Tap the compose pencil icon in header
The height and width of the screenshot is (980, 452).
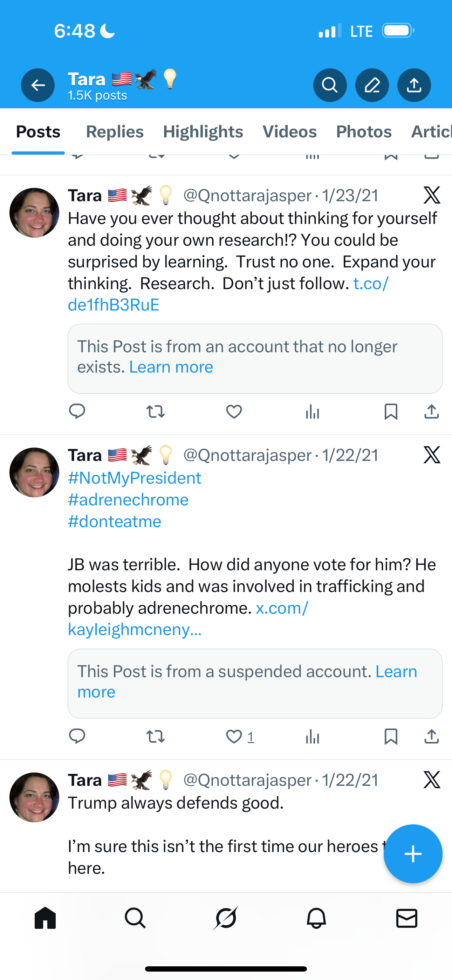(372, 85)
